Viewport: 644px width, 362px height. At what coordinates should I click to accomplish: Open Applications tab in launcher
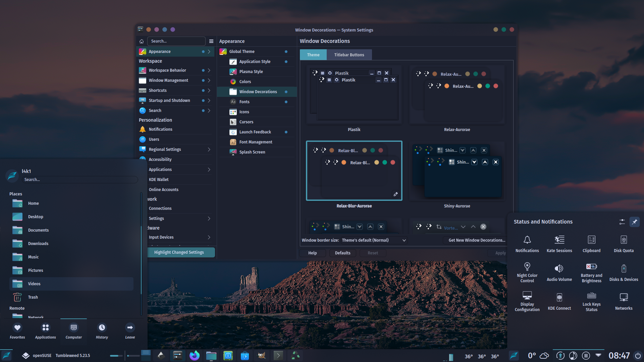click(46, 331)
